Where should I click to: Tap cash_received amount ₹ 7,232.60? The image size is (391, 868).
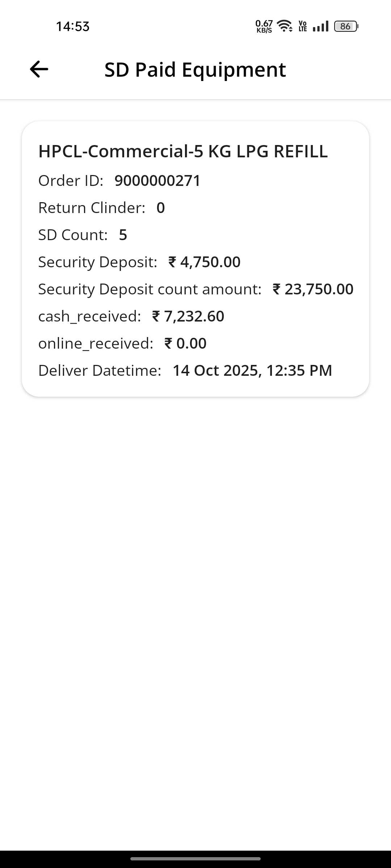(188, 316)
